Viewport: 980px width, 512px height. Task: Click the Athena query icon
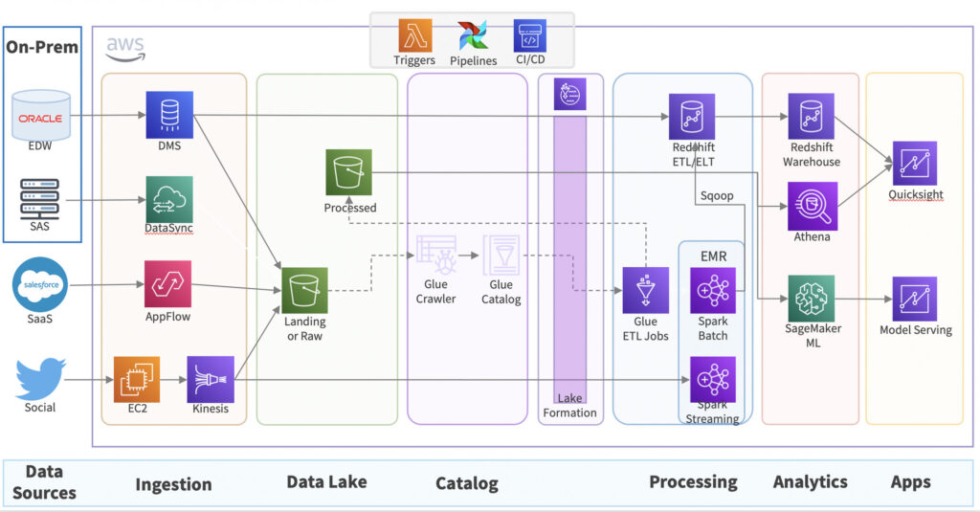point(813,207)
